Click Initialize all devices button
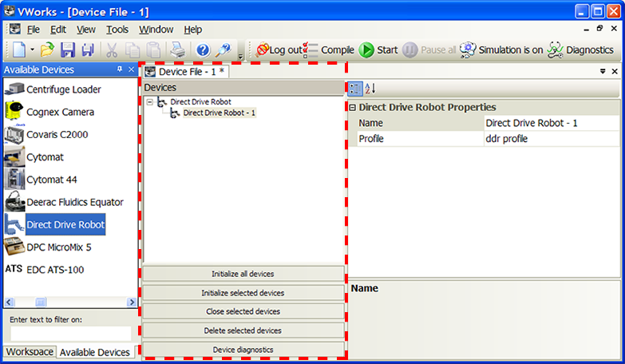 (243, 274)
